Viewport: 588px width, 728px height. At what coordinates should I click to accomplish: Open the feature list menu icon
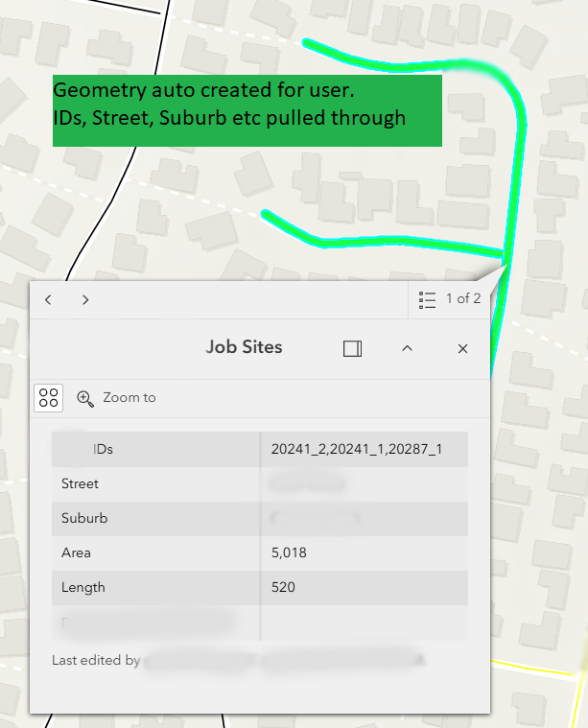point(427,300)
